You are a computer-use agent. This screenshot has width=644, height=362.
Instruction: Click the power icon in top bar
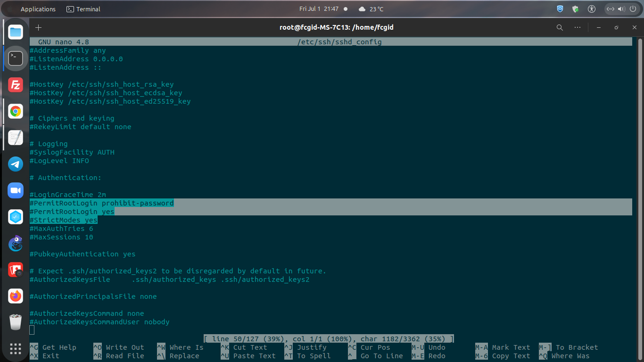coord(633,9)
